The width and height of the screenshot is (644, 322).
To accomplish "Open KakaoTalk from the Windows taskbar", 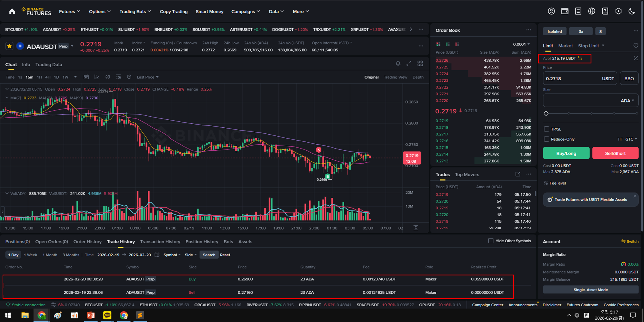I will tap(107, 315).
